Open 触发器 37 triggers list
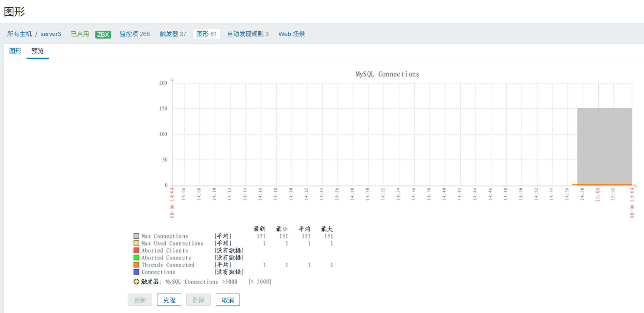The image size is (644, 313). (x=173, y=34)
